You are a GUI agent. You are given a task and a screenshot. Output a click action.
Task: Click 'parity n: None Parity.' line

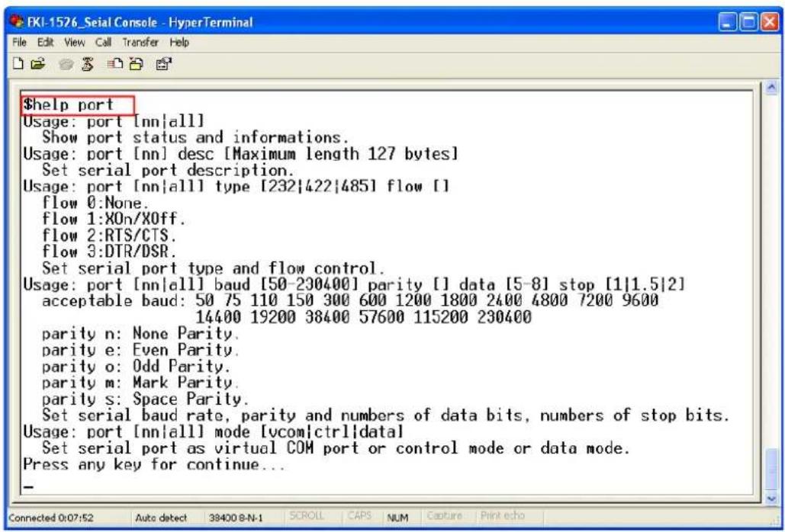[x=140, y=334]
